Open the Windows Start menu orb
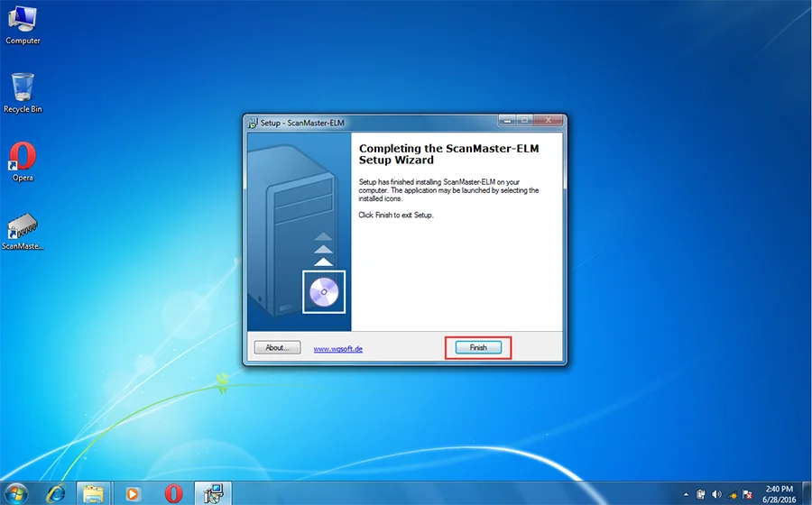The height and width of the screenshot is (505, 812). pos(16,493)
